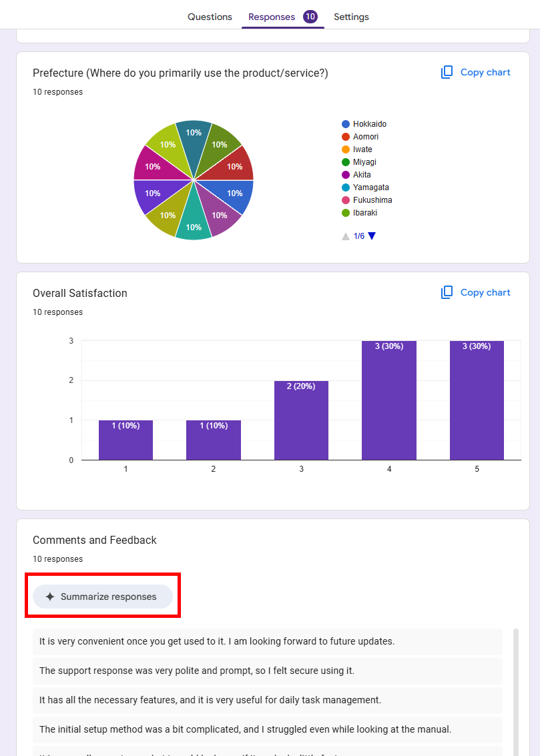This screenshot has width=540, height=756.
Task: Click the rating 3 bar showing 2 (20%)
Action: pos(301,420)
